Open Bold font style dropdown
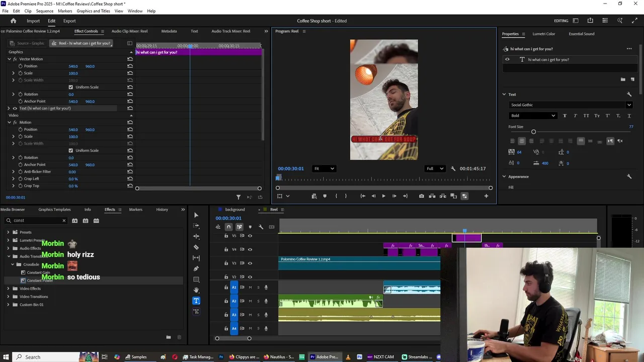The width and height of the screenshot is (644, 362). click(x=532, y=116)
